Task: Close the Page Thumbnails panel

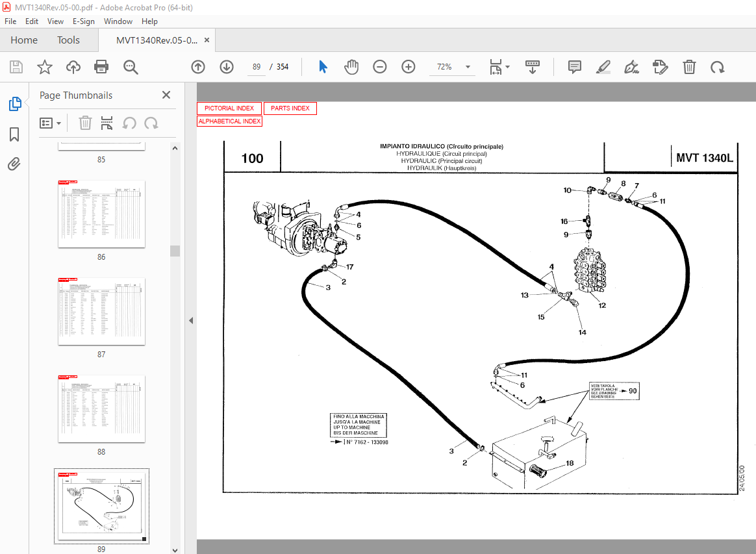Action: pos(166,95)
